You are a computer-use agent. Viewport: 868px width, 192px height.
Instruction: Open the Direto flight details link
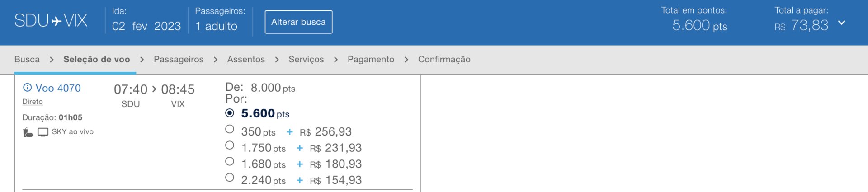33,102
